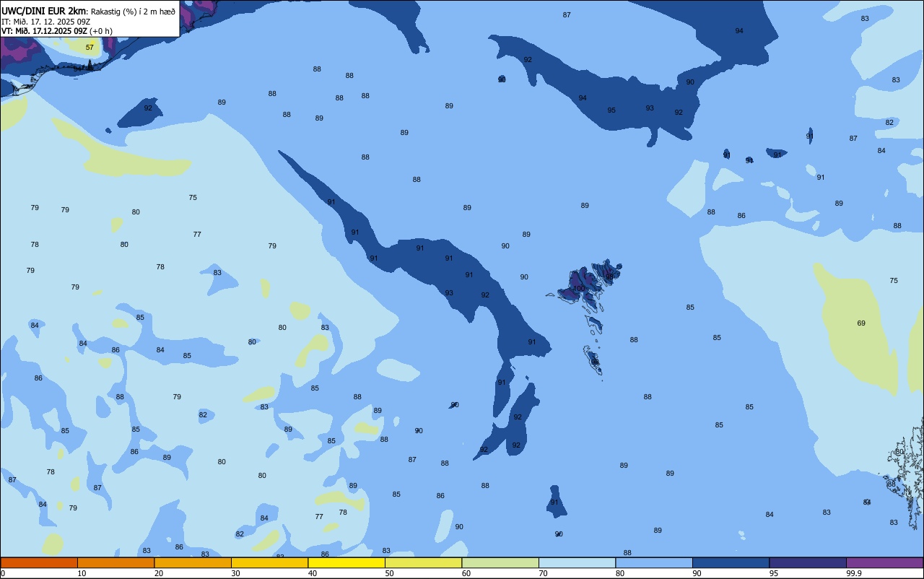
Task: Click the 'UWC/DINI EUR 2km' title text
Action: [x=44, y=11]
